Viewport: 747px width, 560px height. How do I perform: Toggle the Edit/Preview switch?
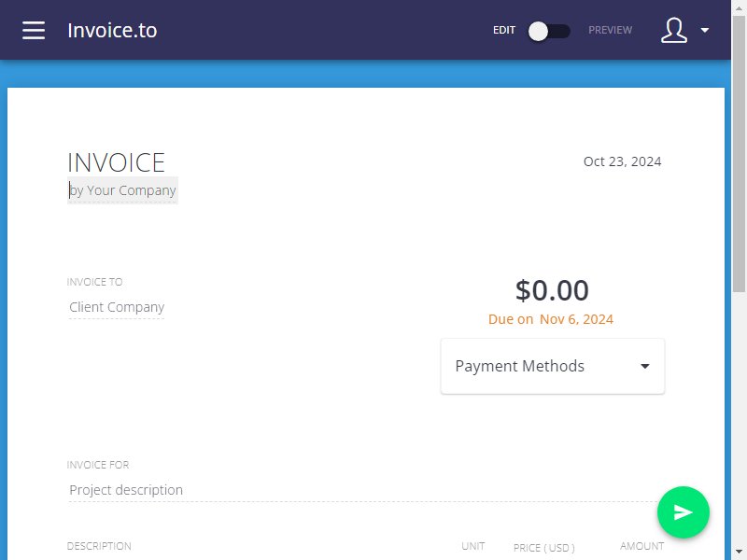(549, 32)
